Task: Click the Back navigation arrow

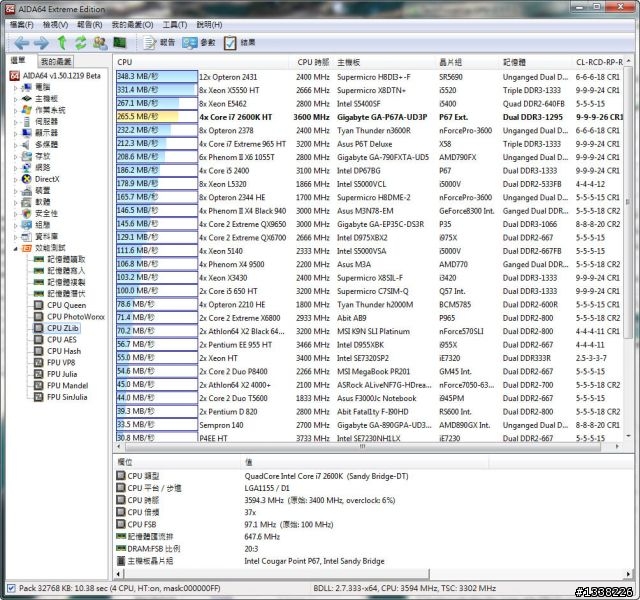Action: click(22, 42)
